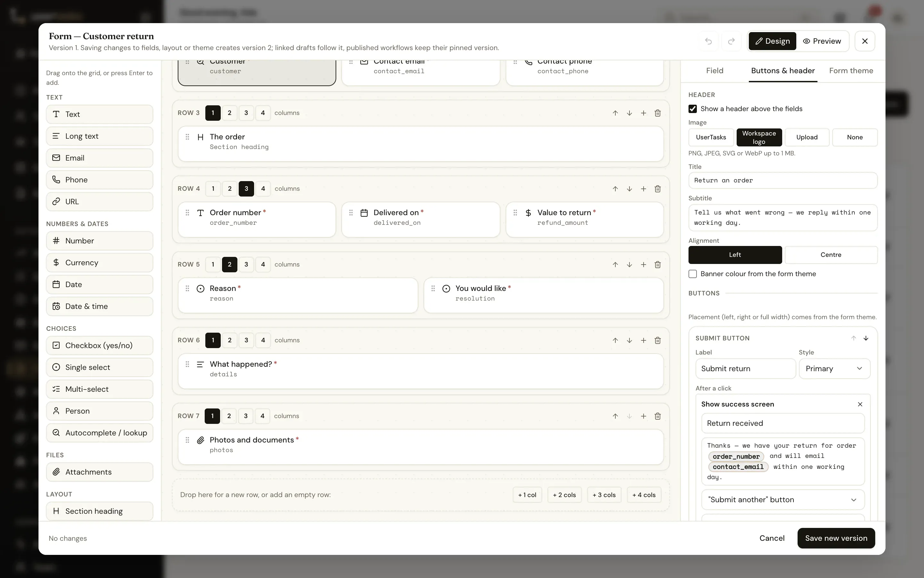Add the Currency field from palette
The width and height of the screenshot is (924, 578).
(100, 263)
